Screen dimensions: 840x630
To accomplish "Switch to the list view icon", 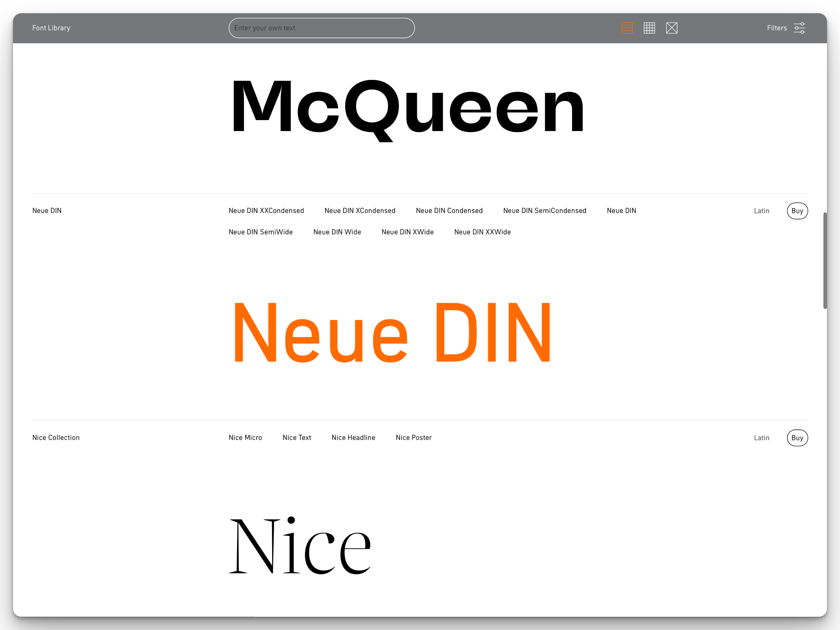I will click(x=627, y=28).
